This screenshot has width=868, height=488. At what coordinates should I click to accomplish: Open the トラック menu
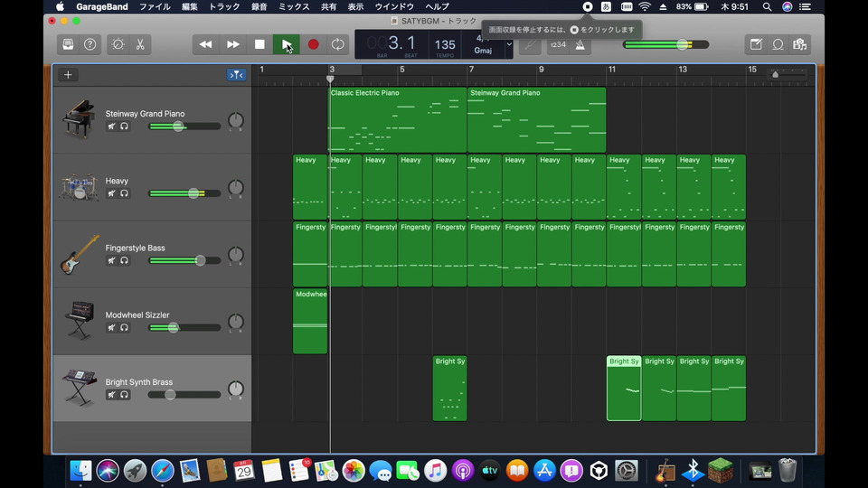tap(224, 6)
